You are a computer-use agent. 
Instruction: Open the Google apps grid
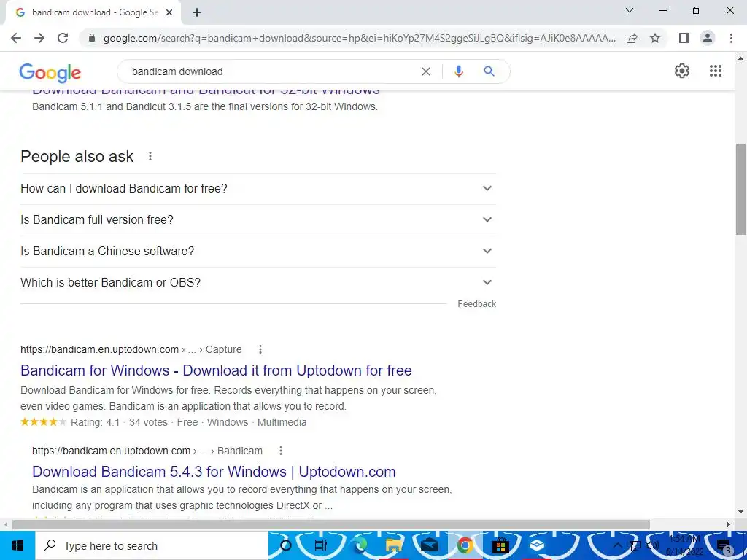[716, 71]
